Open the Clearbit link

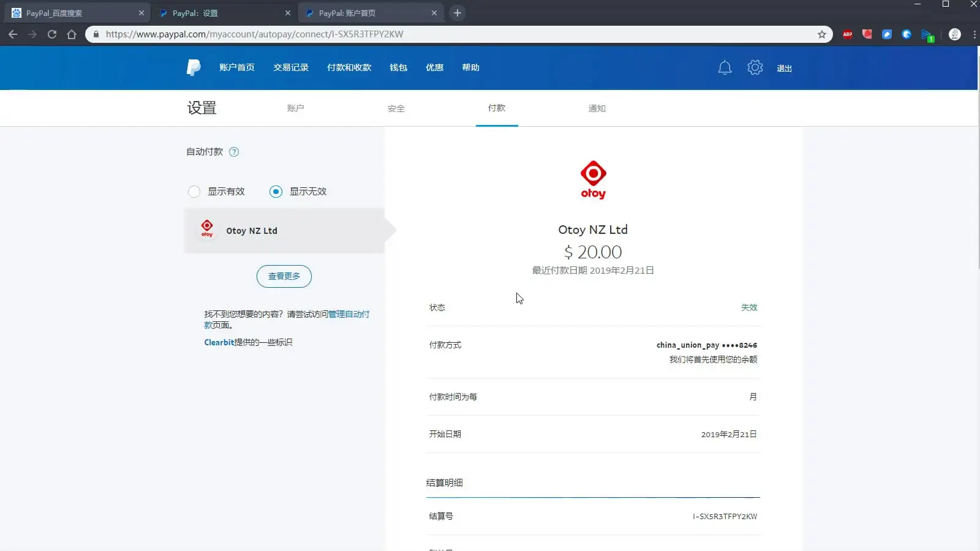[x=219, y=342]
